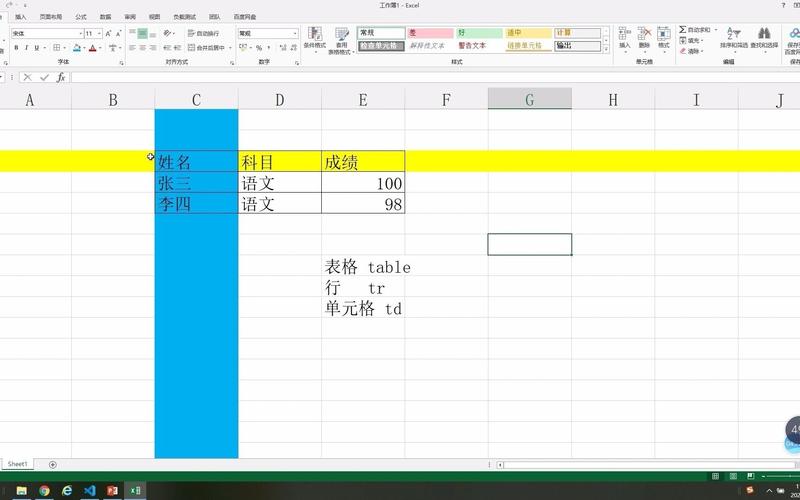Toggle underline formatting button
The image size is (800, 500).
tap(36, 47)
